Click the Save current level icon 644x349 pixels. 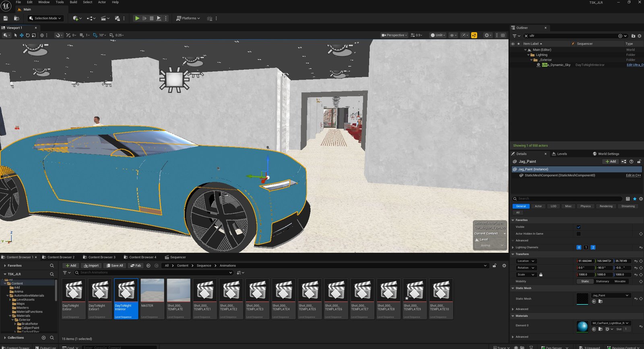(6, 18)
